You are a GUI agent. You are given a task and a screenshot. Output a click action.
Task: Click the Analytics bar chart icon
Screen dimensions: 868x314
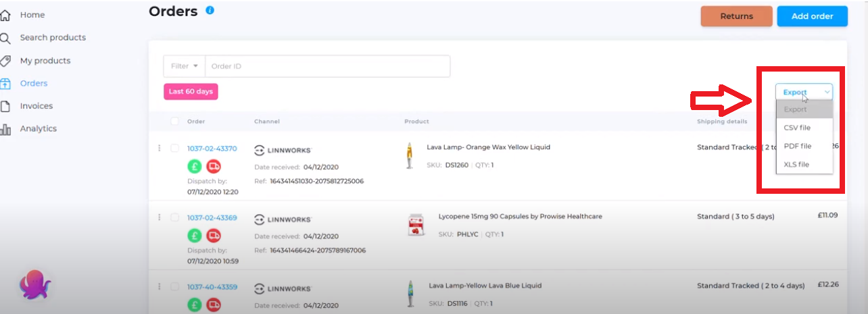5,129
